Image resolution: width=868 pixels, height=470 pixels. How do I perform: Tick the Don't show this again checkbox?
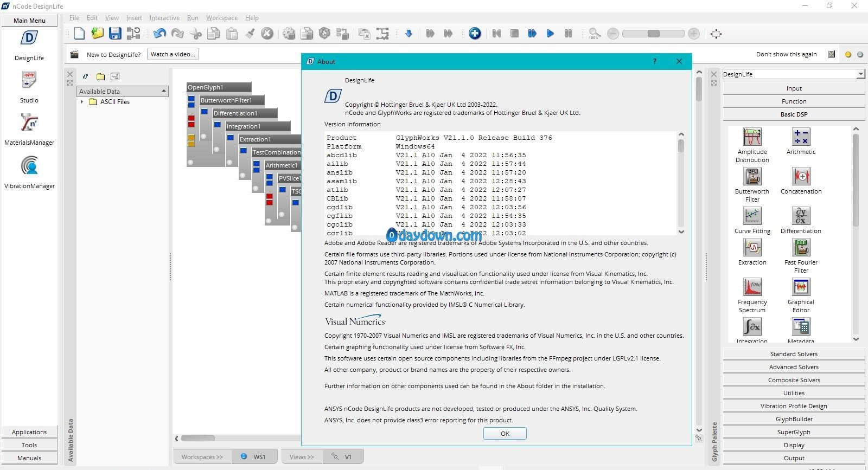[832, 54]
